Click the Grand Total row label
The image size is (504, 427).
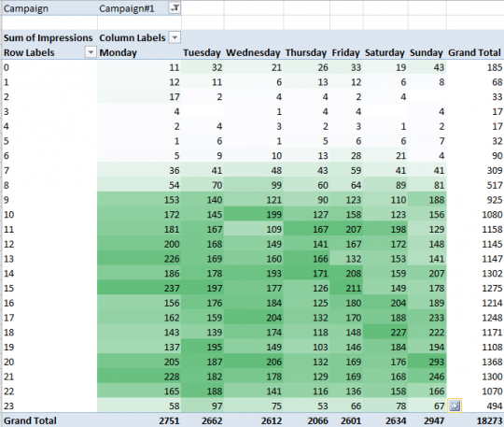[x=30, y=420]
